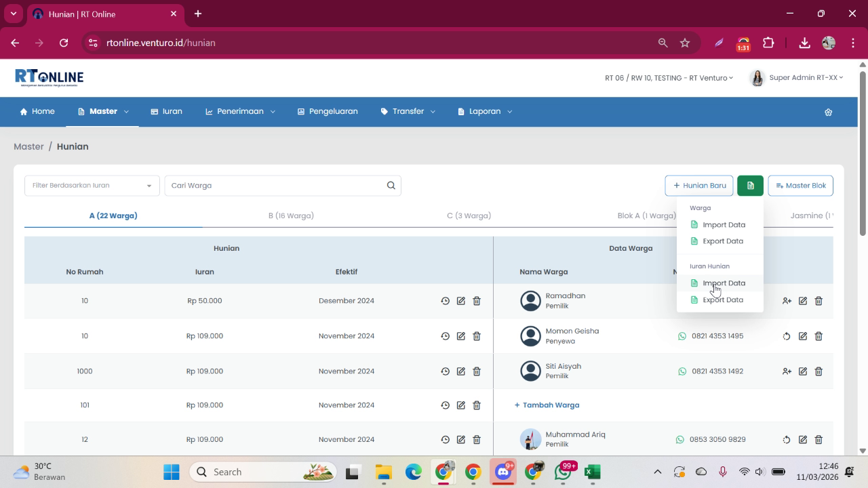The width and height of the screenshot is (868, 488).
Task: Expand the Master menu
Action: tap(103, 111)
